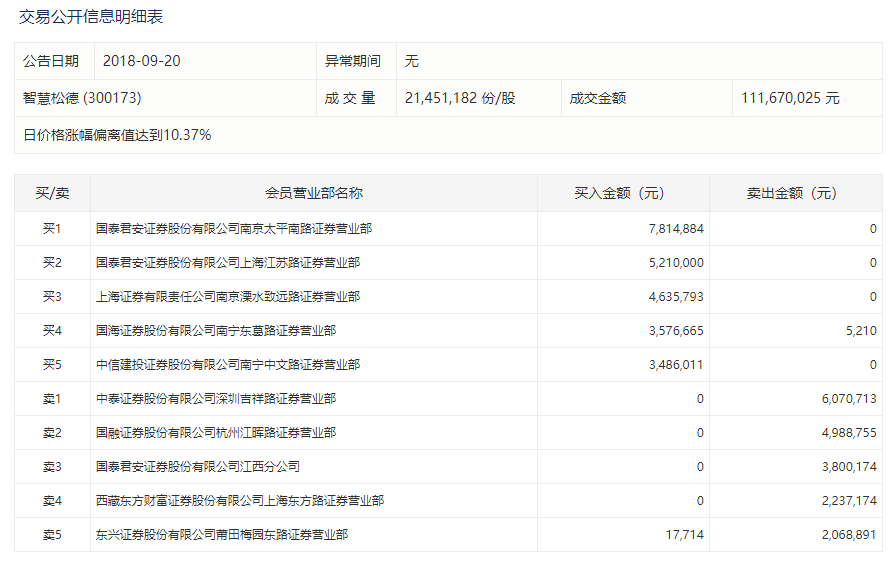
Task: Click the 会员营业部名称 column header
Action: coord(313,193)
